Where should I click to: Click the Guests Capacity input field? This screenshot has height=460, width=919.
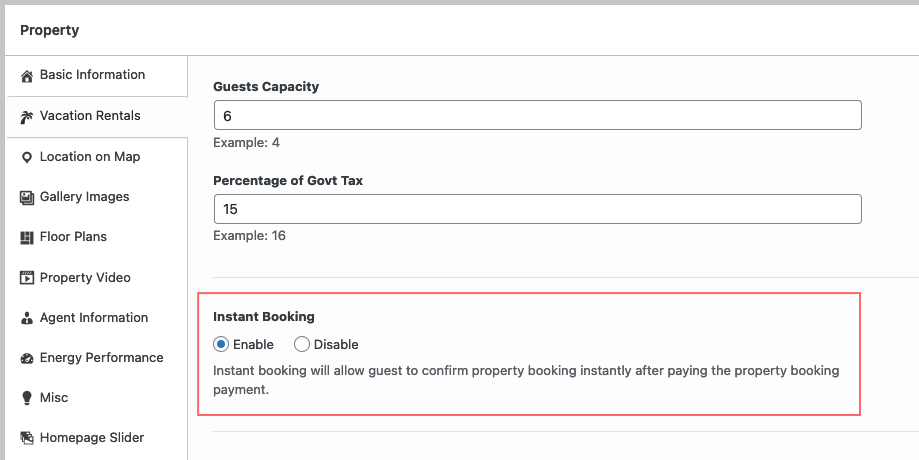[537, 115]
